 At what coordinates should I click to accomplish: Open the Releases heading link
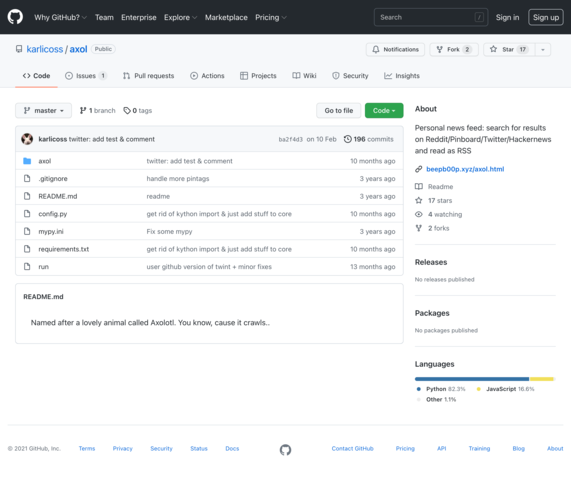coord(431,262)
